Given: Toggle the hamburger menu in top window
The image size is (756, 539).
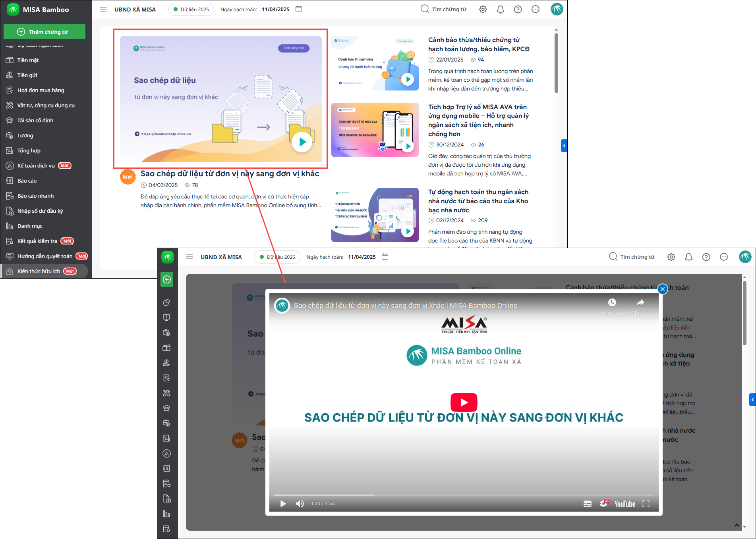Looking at the screenshot, I should (103, 9).
